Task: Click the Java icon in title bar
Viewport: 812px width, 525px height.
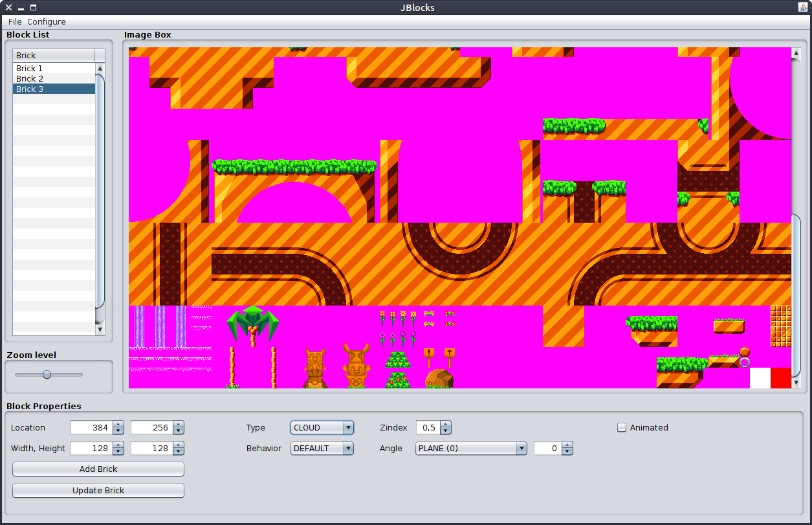Action: (802, 7)
